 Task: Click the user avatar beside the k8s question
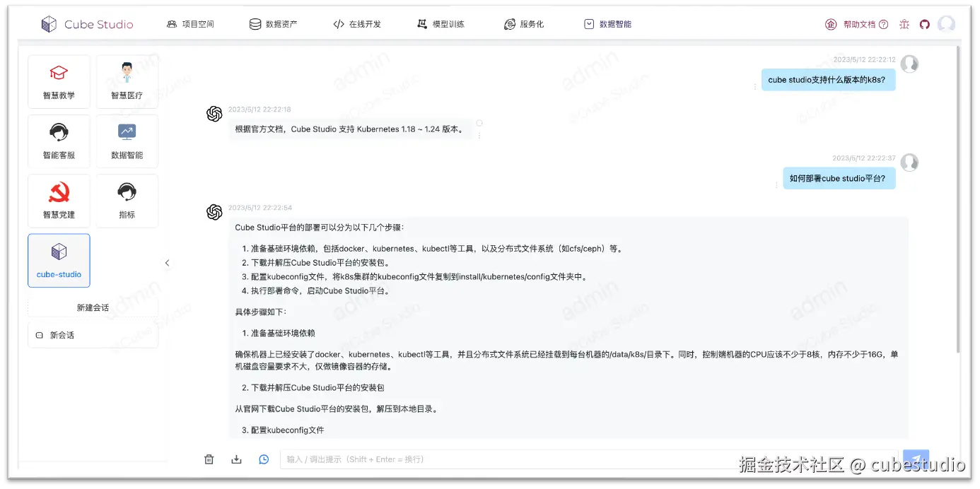click(910, 64)
